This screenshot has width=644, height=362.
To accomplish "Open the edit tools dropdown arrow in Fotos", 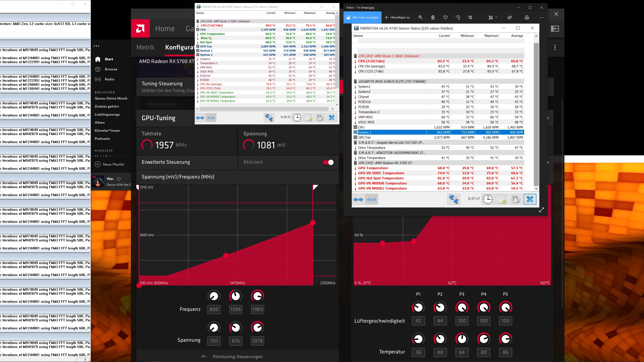I will tap(496, 17).
